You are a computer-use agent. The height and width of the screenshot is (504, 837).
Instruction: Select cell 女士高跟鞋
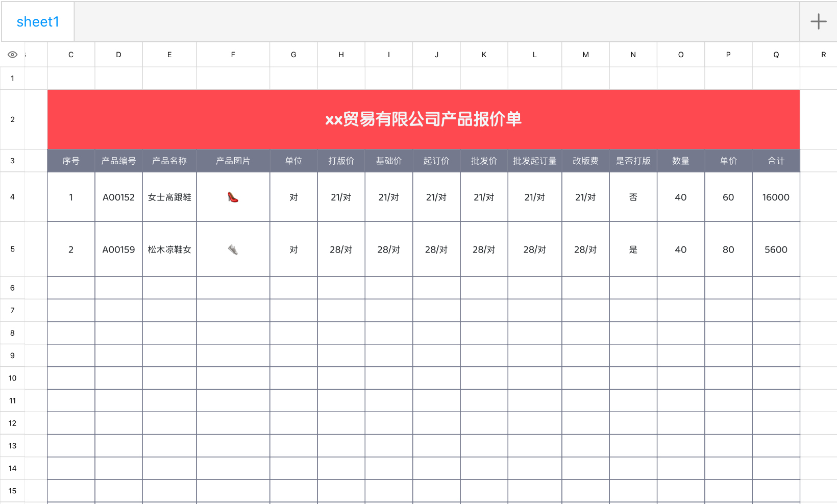pos(169,197)
